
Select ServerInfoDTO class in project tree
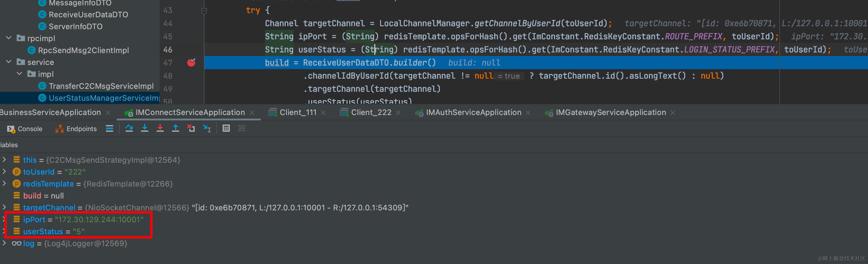point(76,26)
